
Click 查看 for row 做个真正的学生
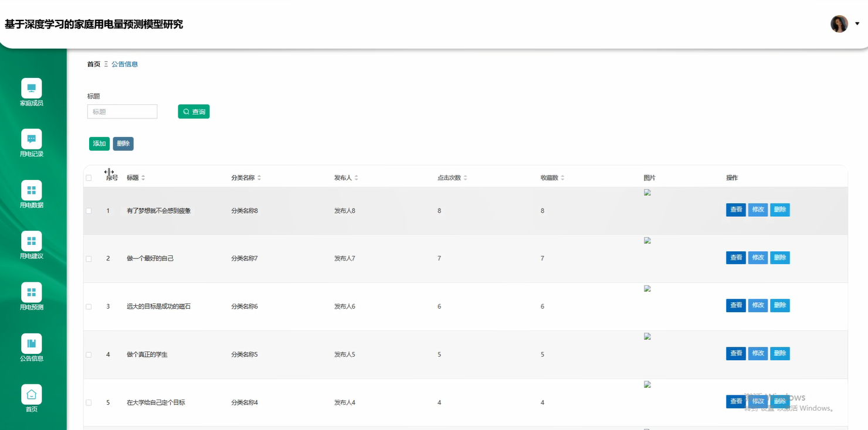736,353
